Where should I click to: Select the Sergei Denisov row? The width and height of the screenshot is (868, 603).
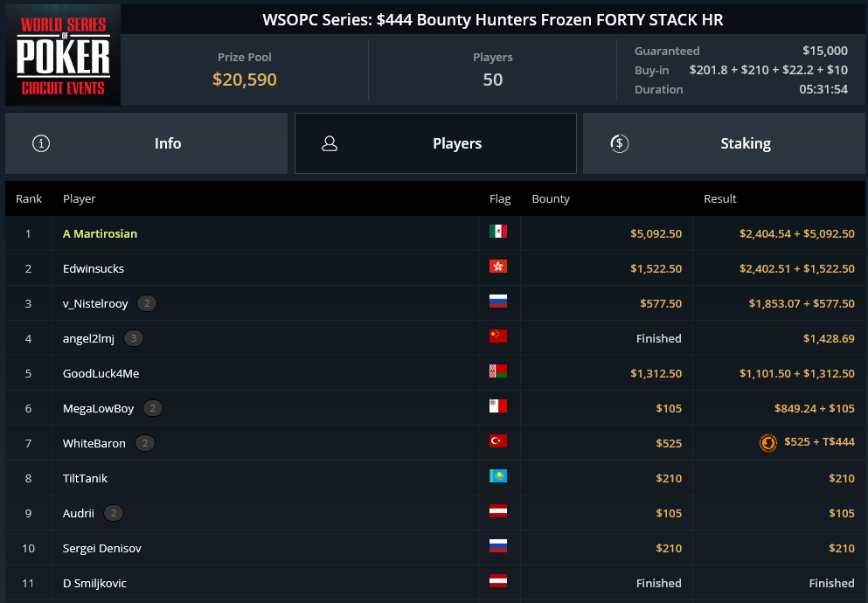tap(435, 548)
